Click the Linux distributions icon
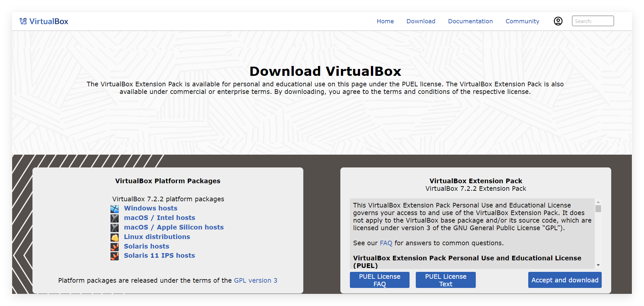The image size is (644, 306). coord(115,237)
